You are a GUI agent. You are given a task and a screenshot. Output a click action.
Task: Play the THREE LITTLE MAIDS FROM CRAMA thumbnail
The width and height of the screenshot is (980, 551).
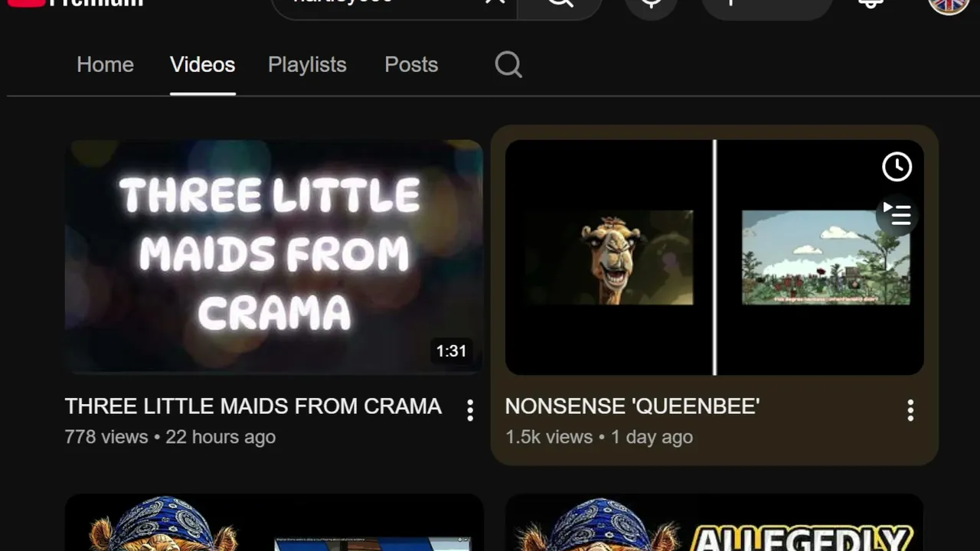(274, 257)
